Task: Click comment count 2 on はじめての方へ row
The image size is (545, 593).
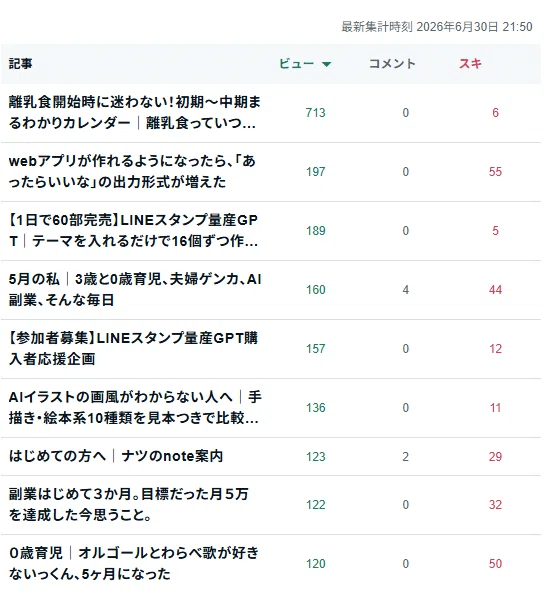Action: point(405,456)
